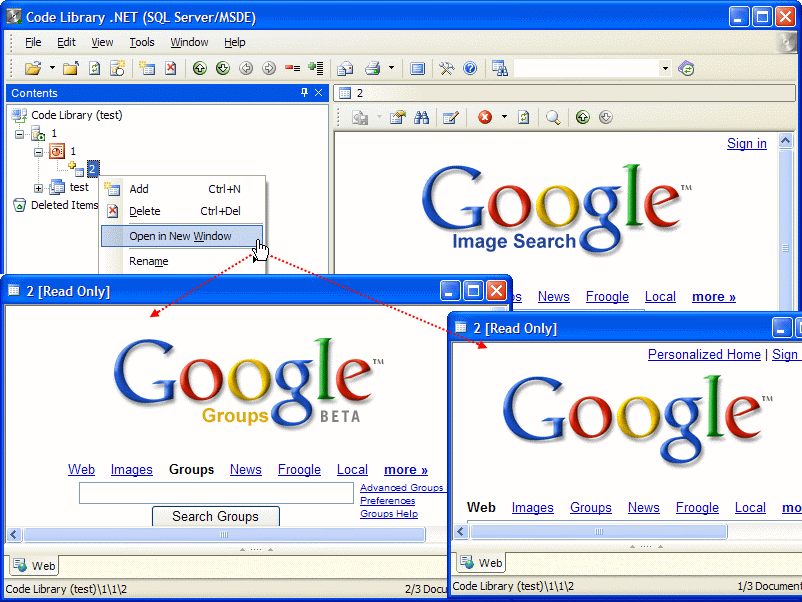Click the Google Groups search input field
This screenshot has height=602, width=802.
click(216, 493)
